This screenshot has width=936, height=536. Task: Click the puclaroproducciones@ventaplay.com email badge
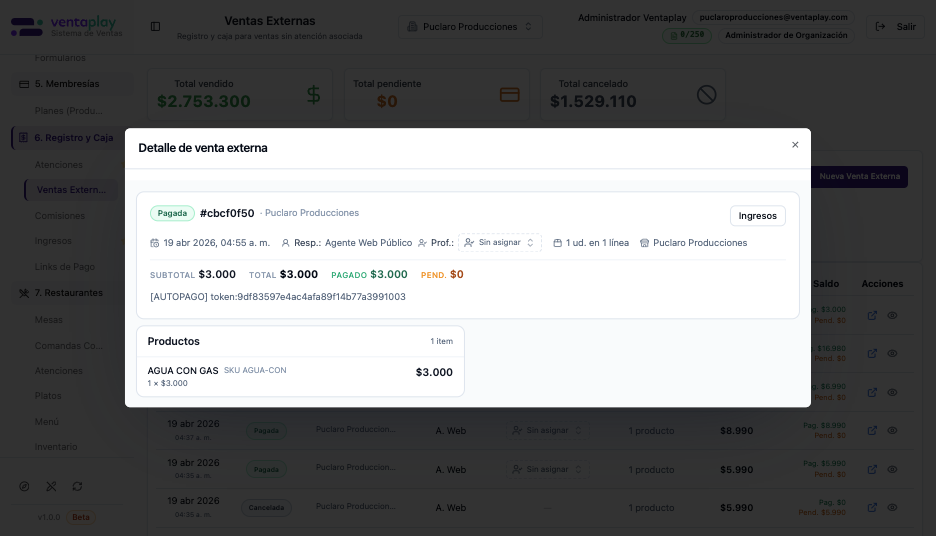773,17
